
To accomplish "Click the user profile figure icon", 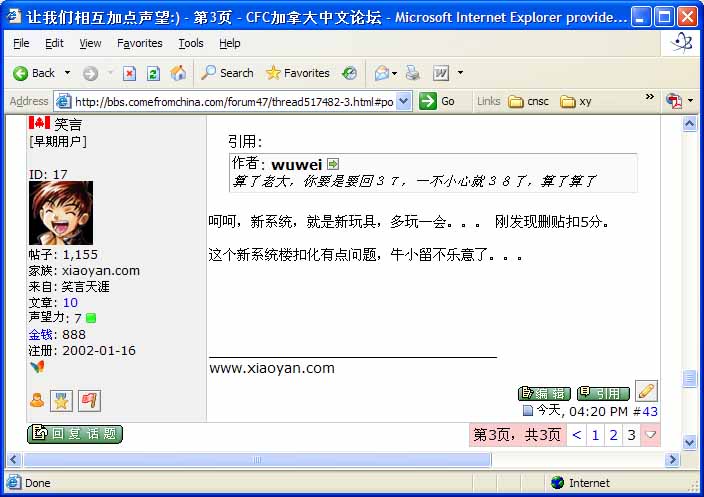I will coord(37,400).
